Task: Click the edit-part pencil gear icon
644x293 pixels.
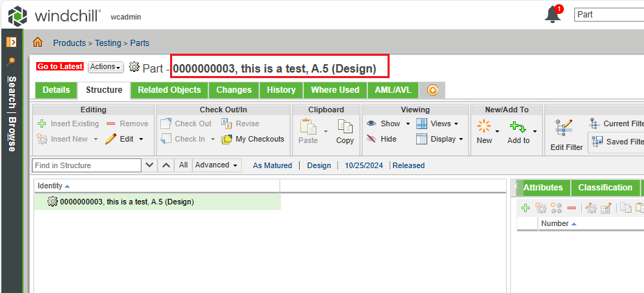Action: 590,208
